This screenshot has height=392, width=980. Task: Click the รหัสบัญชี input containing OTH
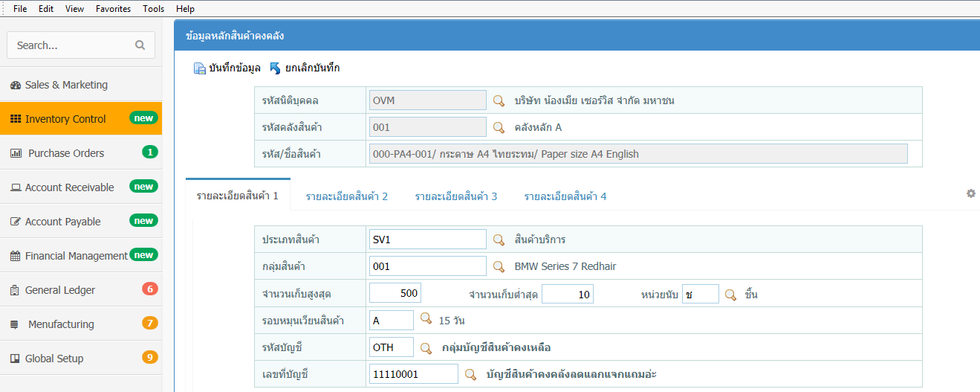coord(392,347)
